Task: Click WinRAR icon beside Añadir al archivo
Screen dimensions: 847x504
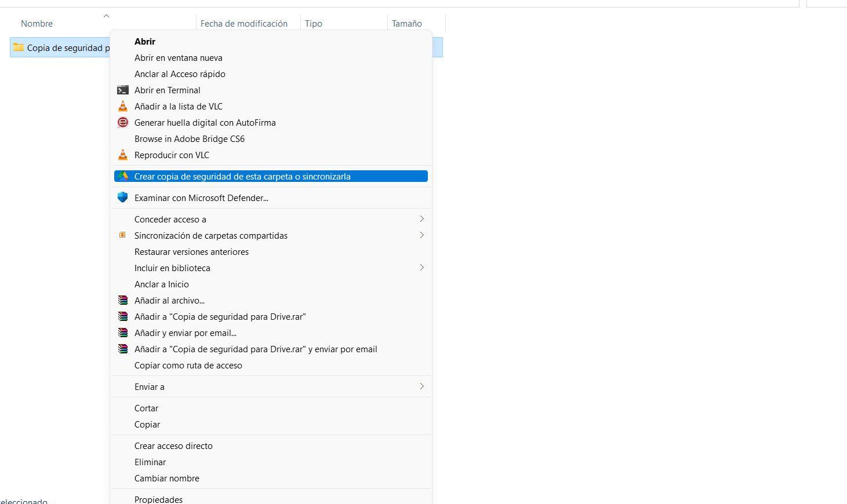Action: click(x=122, y=301)
